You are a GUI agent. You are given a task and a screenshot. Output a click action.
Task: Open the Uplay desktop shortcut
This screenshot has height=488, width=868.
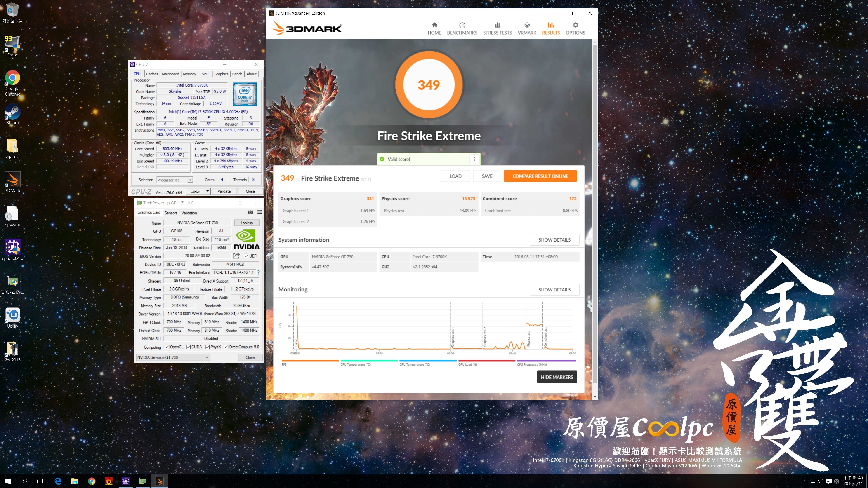coord(12,318)
